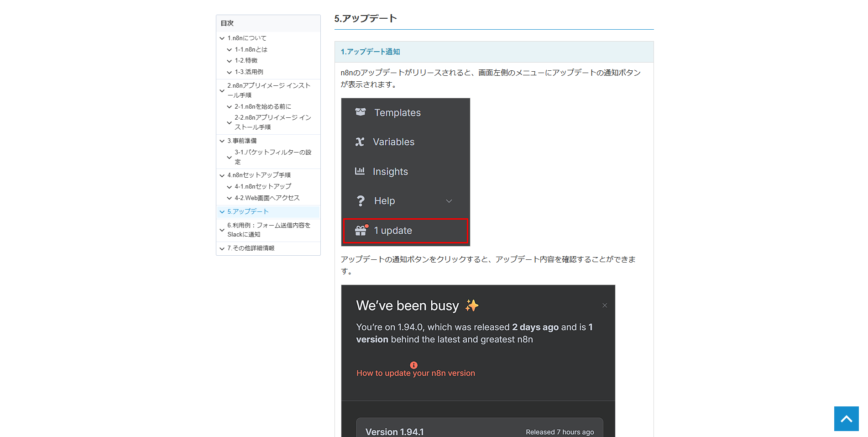Open the 5.アップデート contents entry
Image resolution: width=868 pixels, height=437 pixels.
(x=248, y=211)
